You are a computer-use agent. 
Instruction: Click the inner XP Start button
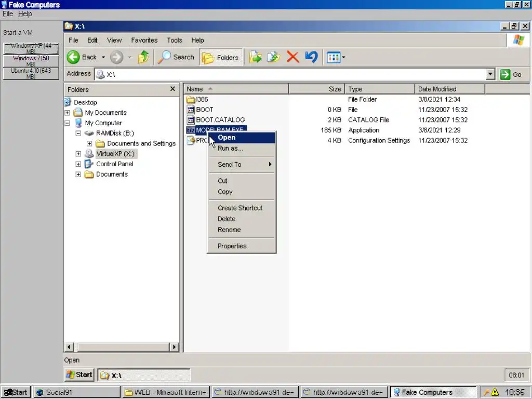[x=79, y=375]
